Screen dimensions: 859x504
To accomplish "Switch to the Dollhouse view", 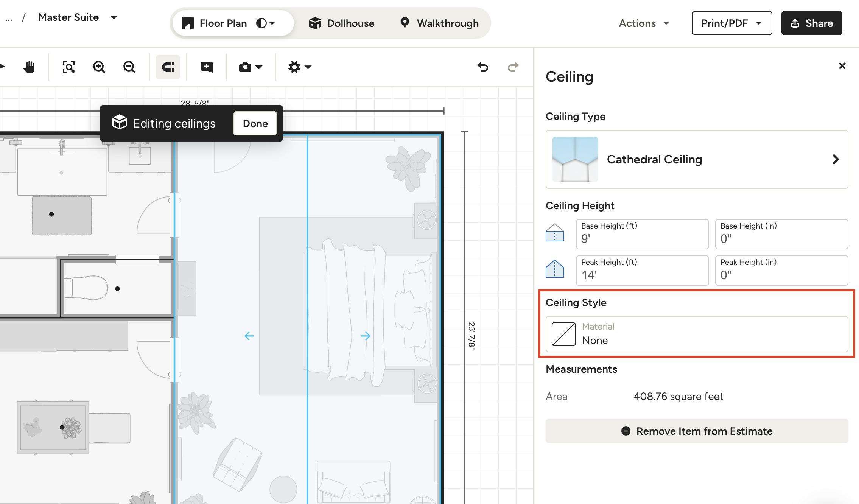I will 342,23.
